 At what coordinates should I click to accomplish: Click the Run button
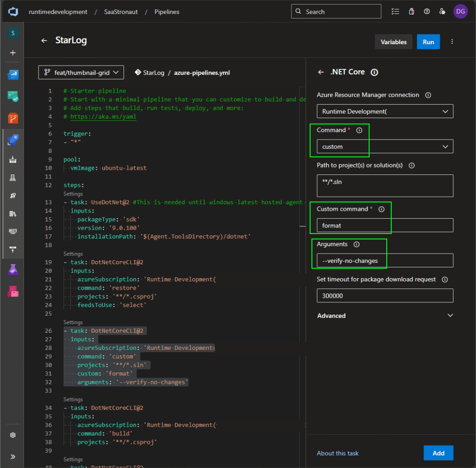pos(428,42)
